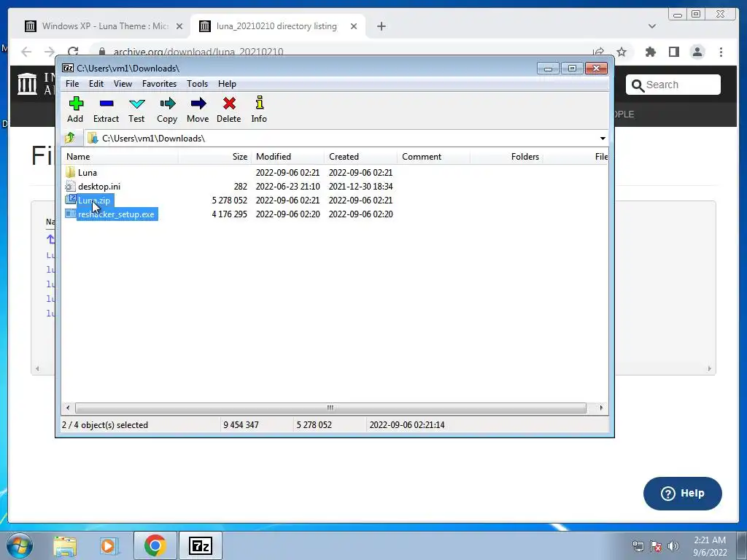Click the scrollbar left arrow in 7-Zip

tap(68, 408)
